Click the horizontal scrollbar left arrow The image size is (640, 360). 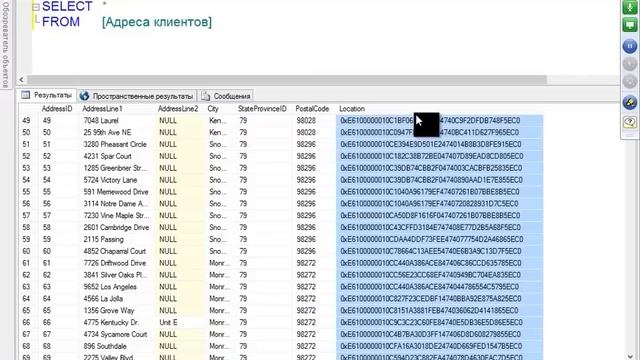[x=21, y=80]
